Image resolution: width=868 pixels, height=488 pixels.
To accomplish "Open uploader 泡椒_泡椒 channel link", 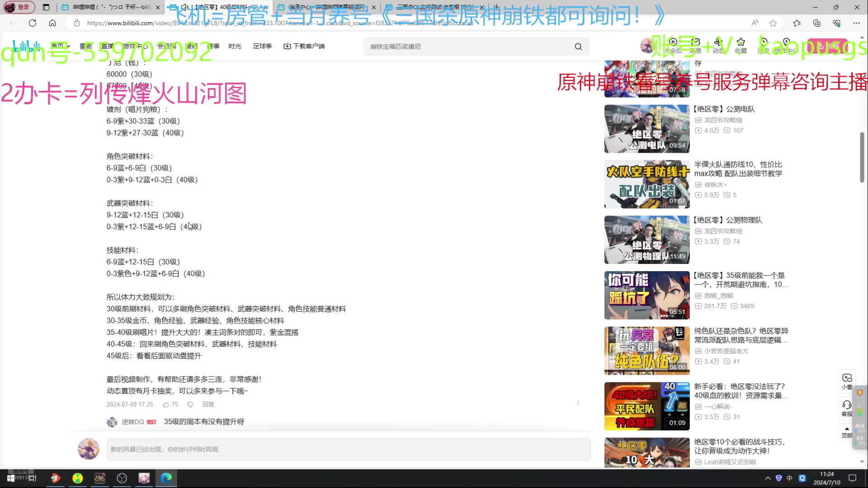I will tap(718, 296).
